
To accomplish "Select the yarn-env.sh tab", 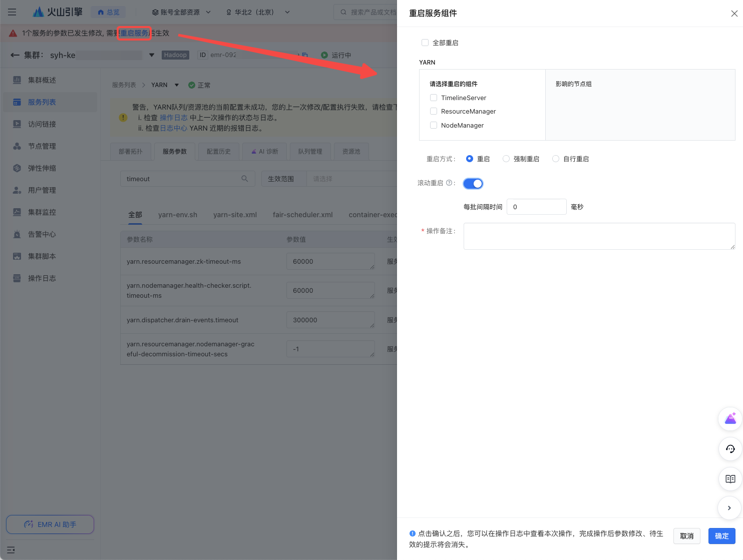I will [178, 215].
